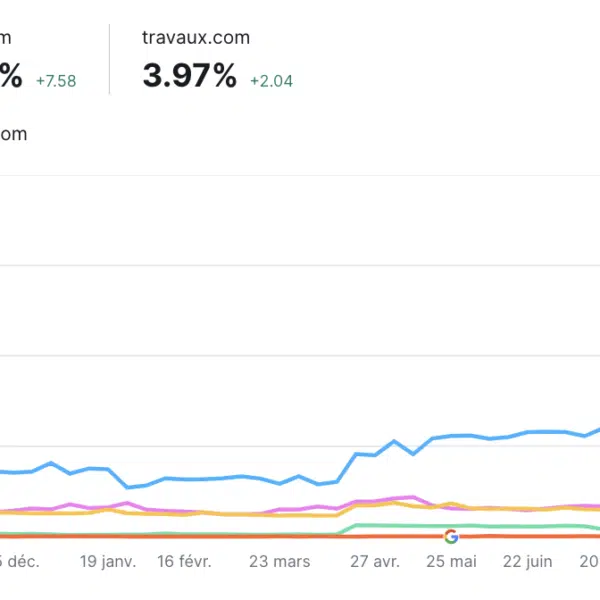Click the 3.97% visibility value
Viewport: 600px width, 600px height.
coord(190,76)
